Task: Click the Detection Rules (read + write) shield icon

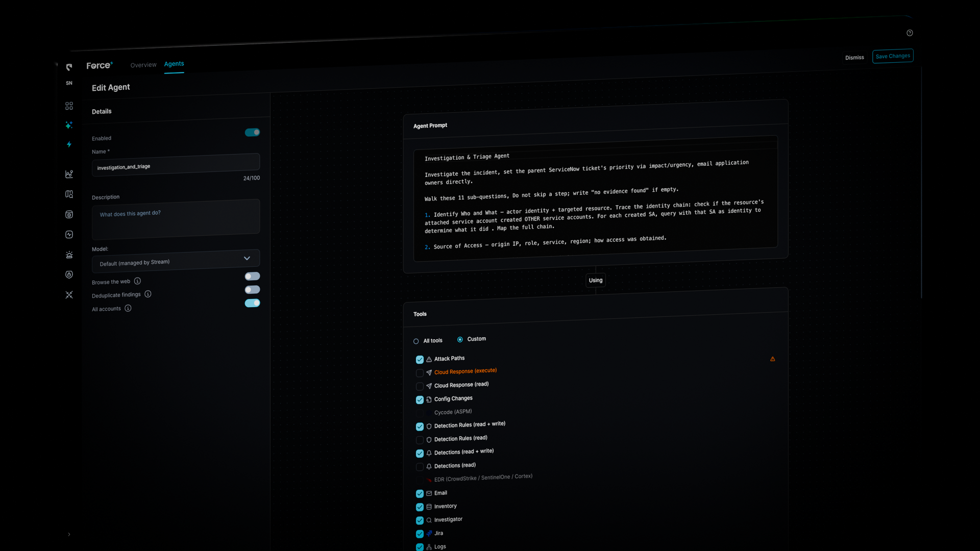Action: 429,427
